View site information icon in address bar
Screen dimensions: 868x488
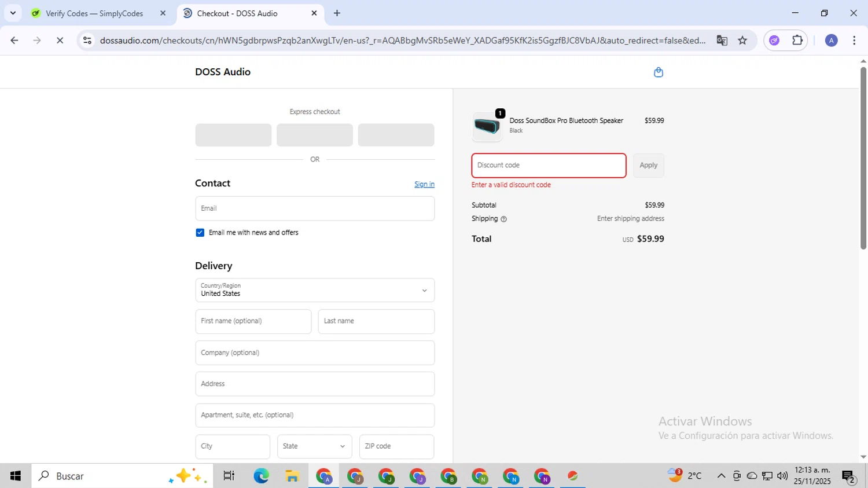tap(87, 41)
